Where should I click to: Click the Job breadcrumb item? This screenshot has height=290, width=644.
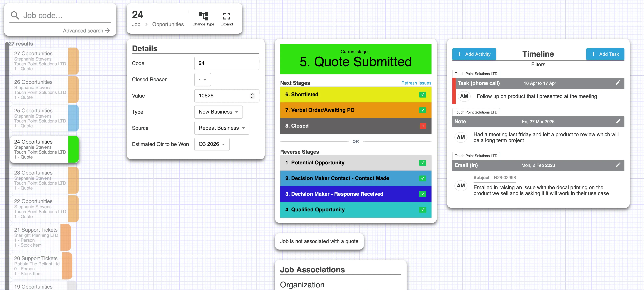coord(136,24)
